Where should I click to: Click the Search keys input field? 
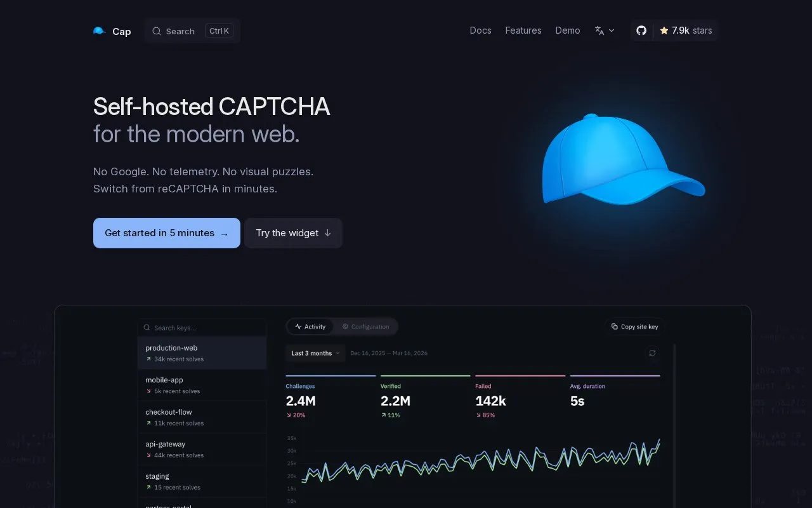202,328
